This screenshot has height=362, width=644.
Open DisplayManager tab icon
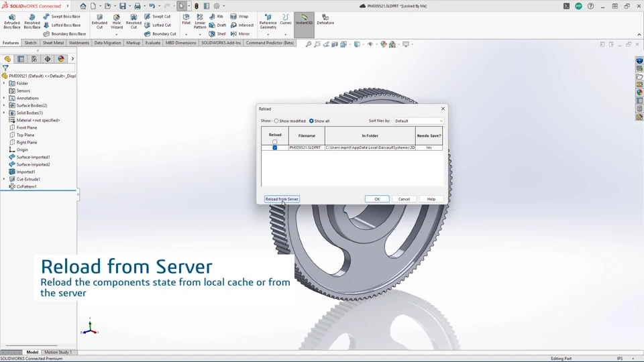[61, 59]
